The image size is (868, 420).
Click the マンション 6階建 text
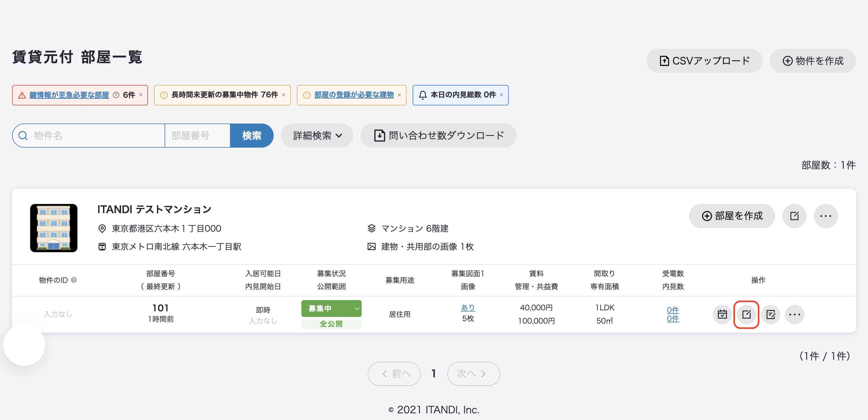point(414,229)
